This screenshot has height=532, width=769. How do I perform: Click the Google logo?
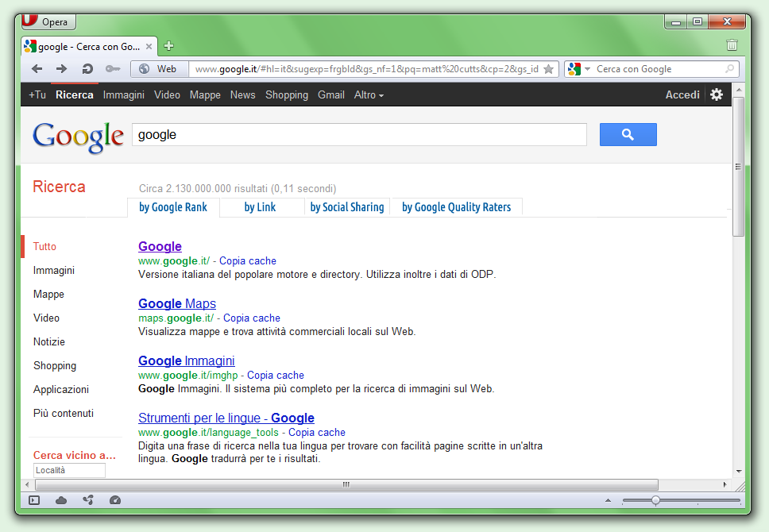click(x=78, y=137)
